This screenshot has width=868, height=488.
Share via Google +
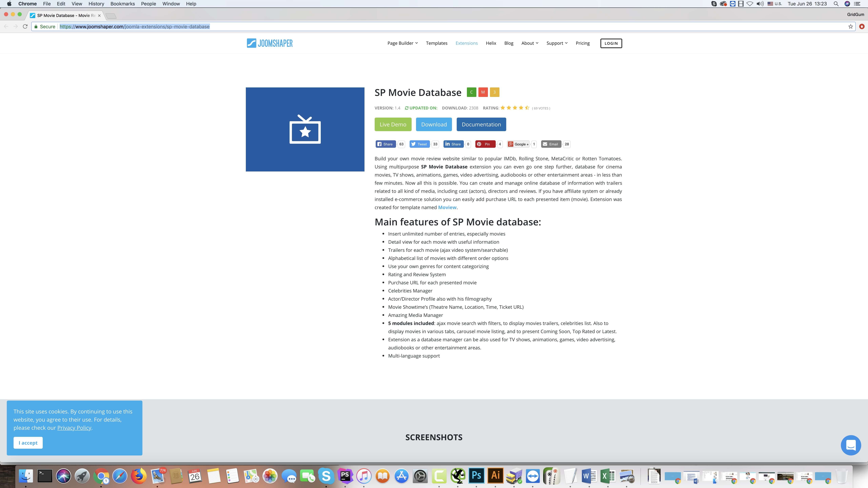(x=518, y=144)
